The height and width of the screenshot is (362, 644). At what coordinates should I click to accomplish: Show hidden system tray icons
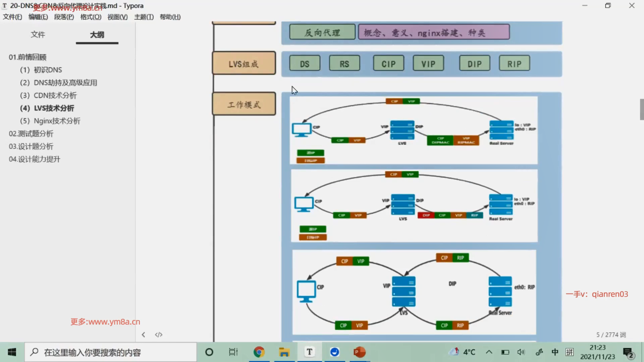pos(489,352)
